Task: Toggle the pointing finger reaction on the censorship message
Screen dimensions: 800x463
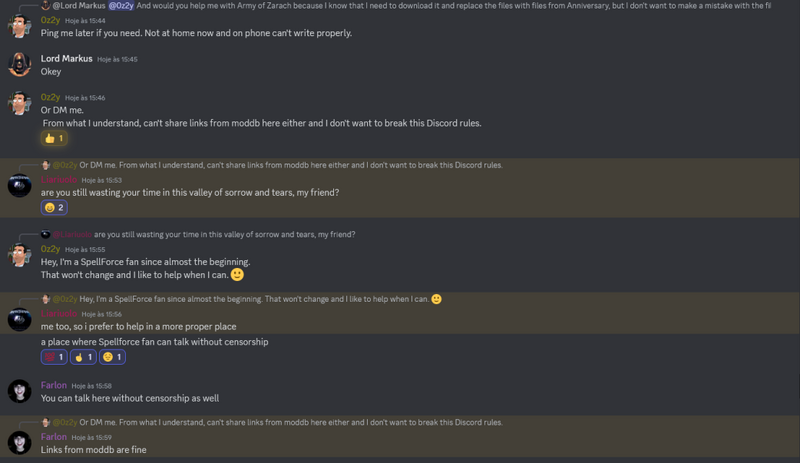Action: tap(85, 357)
